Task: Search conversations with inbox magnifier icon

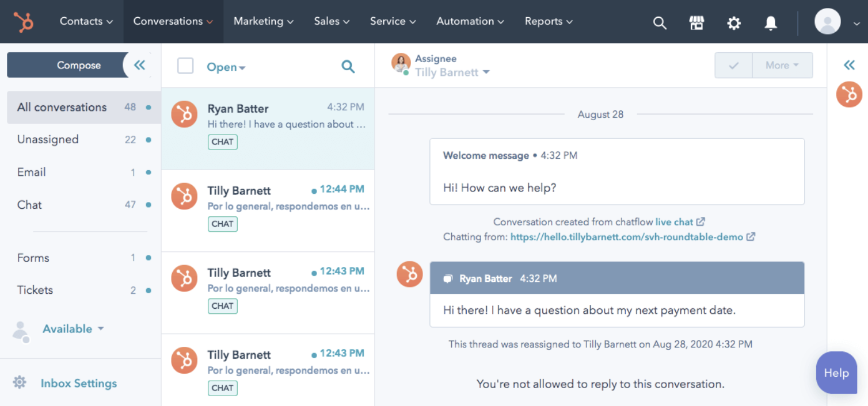Action: pos(348,67)
